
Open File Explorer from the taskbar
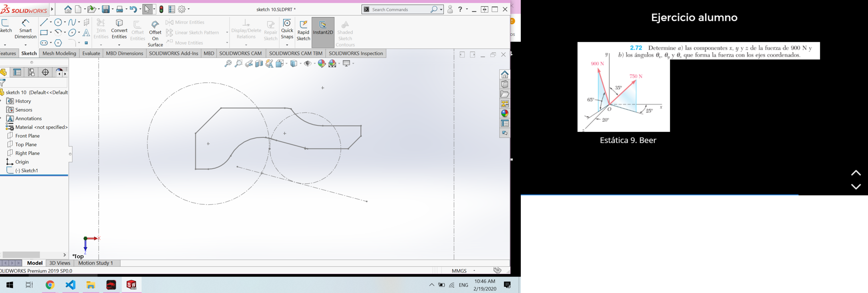91,285
